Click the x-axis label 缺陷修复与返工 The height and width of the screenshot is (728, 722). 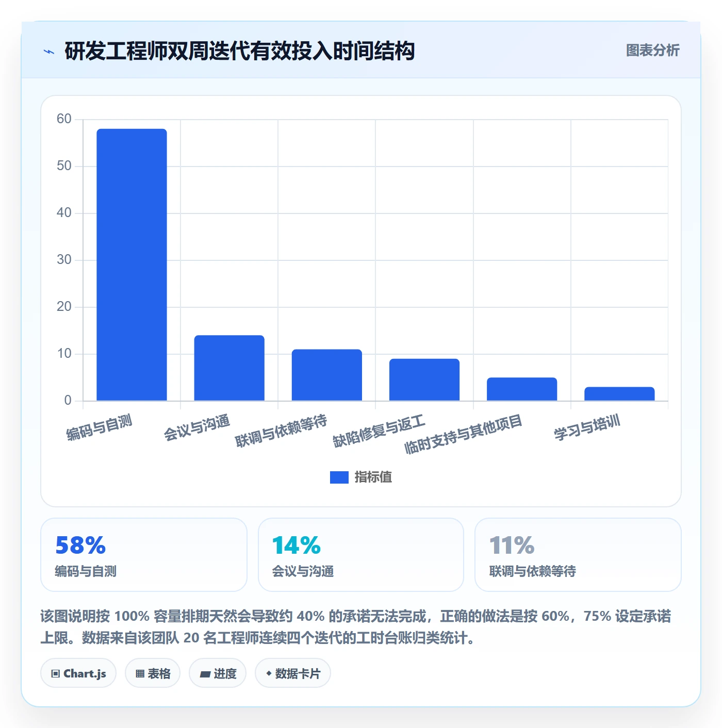[379, 431]
